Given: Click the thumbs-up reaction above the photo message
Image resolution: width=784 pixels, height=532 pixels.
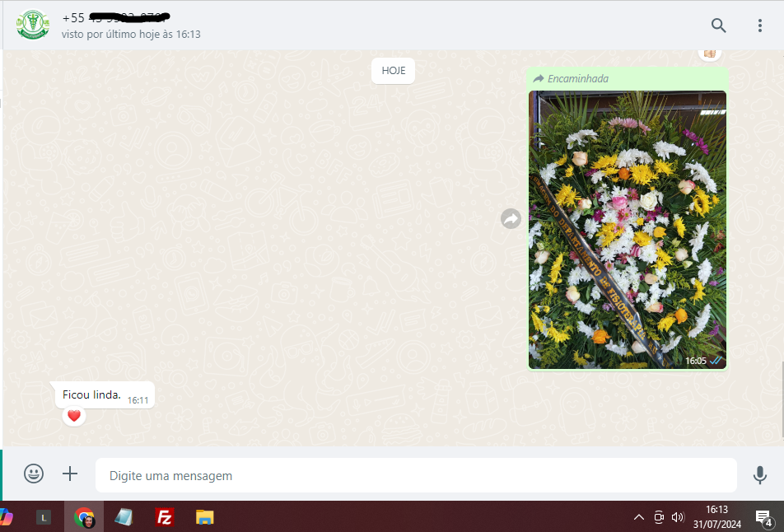Looking at the screenshot, I should click(710, 54).
